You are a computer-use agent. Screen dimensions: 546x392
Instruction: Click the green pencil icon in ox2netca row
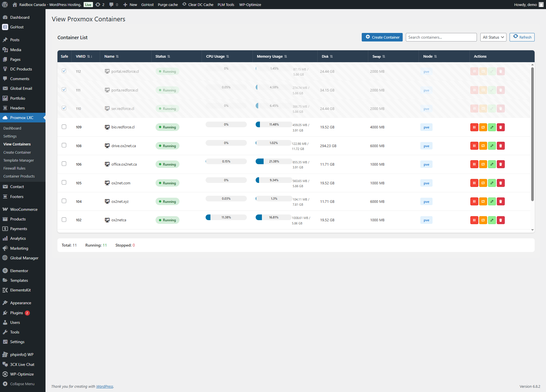pos(492,220)
